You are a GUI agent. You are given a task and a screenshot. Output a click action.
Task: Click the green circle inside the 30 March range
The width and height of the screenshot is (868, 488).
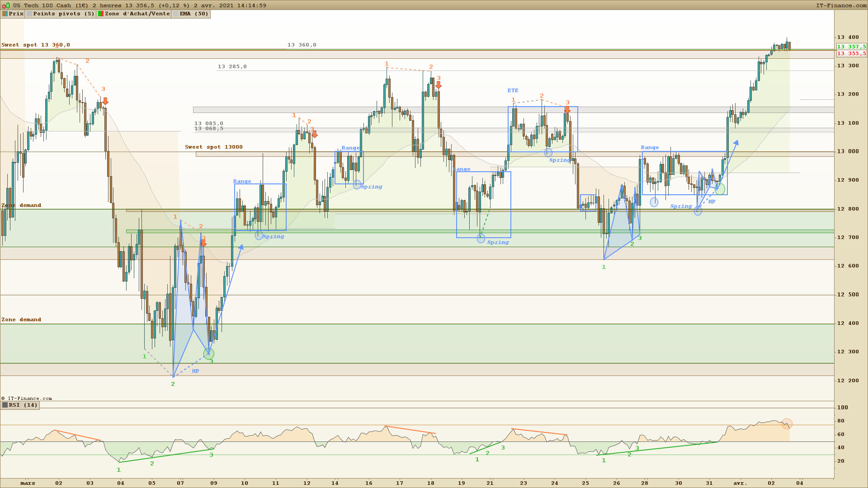click(x=720, y=189)
